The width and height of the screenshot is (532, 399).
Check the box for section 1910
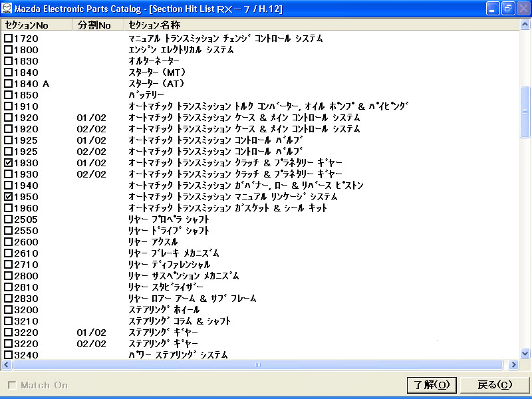8,106
